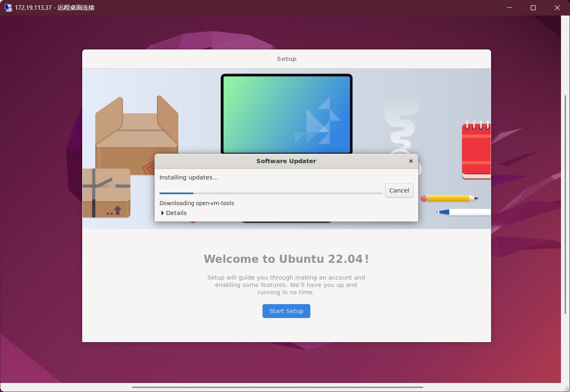Cancel the software update installation

pyautogui.click(x=399, y=190)
